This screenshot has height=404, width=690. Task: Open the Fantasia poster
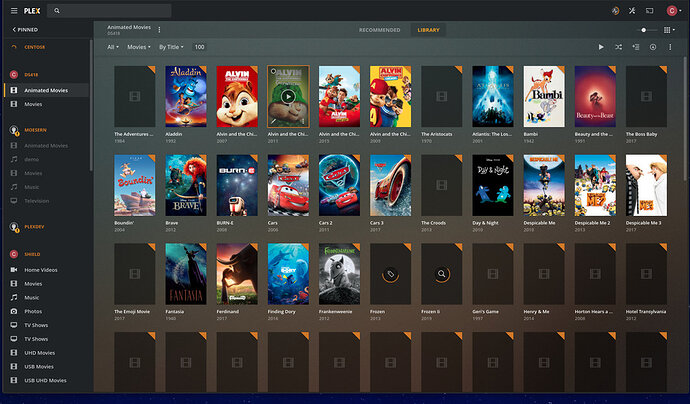186,274
